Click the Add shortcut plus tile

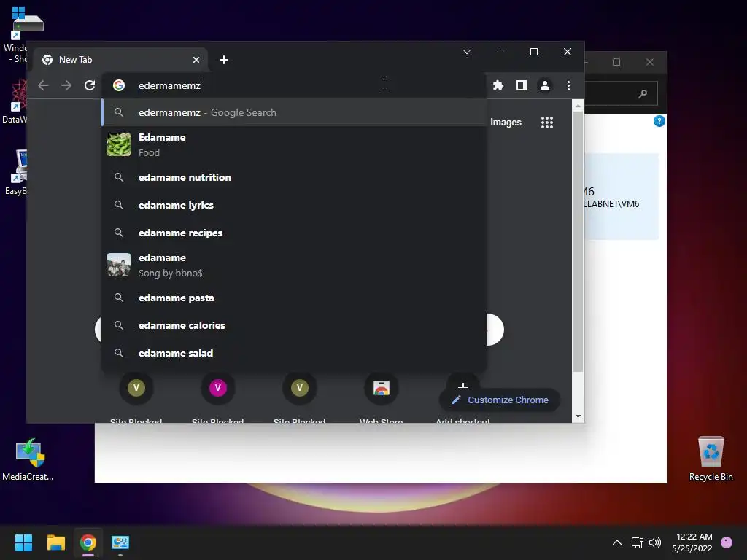pyautogui.click(x=463, y=385)
